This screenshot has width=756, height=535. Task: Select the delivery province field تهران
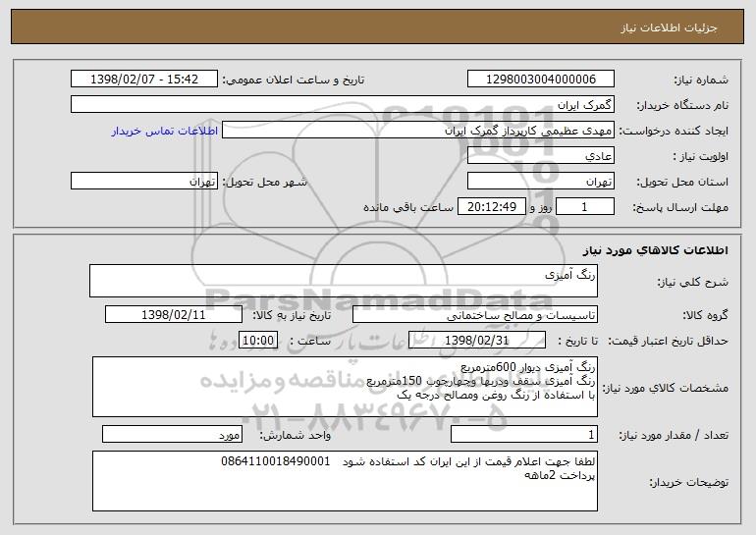point(540,182)
